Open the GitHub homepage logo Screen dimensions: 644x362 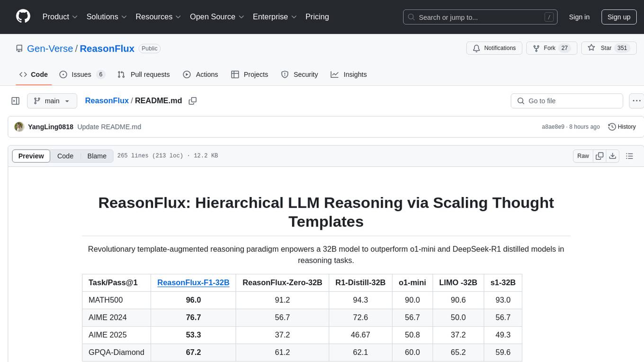pyautogui.click(x=23, y=17)
